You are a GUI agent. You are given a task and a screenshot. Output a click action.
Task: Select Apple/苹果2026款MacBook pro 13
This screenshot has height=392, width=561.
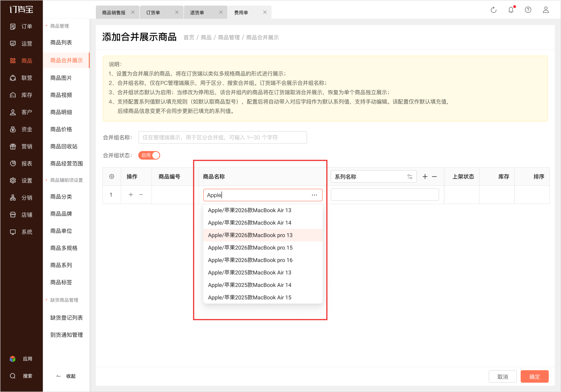click(x=263, y=235)
